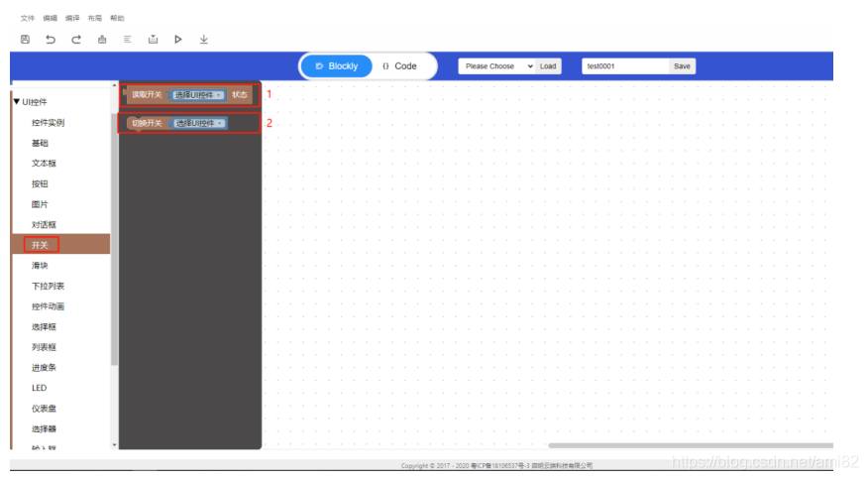Open the 编辑 menu
Image resolution: width=868 pixels, height=480 pixels.
point(51,18)
